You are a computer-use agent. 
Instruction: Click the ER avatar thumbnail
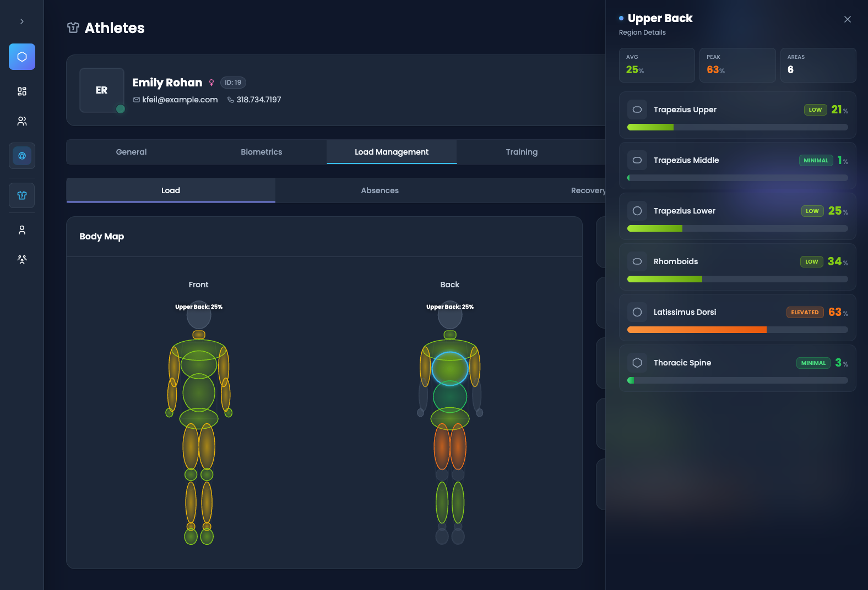click(x=102, y=90)
